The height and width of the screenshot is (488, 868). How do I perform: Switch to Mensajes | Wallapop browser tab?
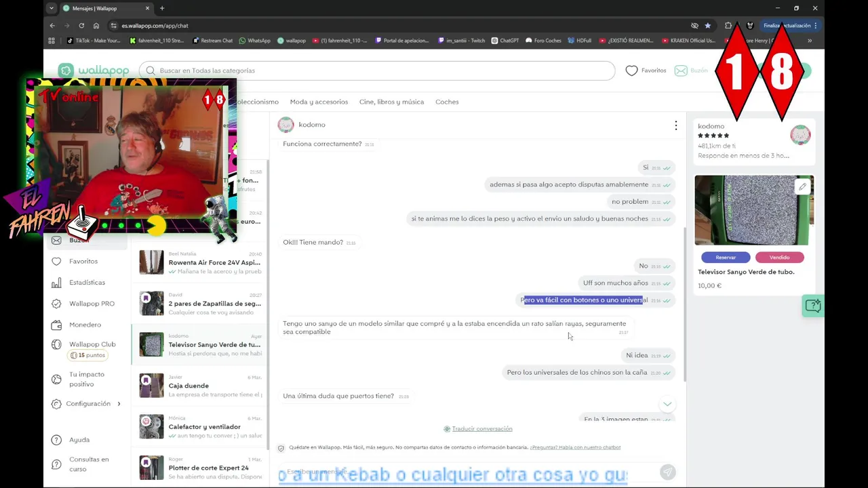[104, 8]
